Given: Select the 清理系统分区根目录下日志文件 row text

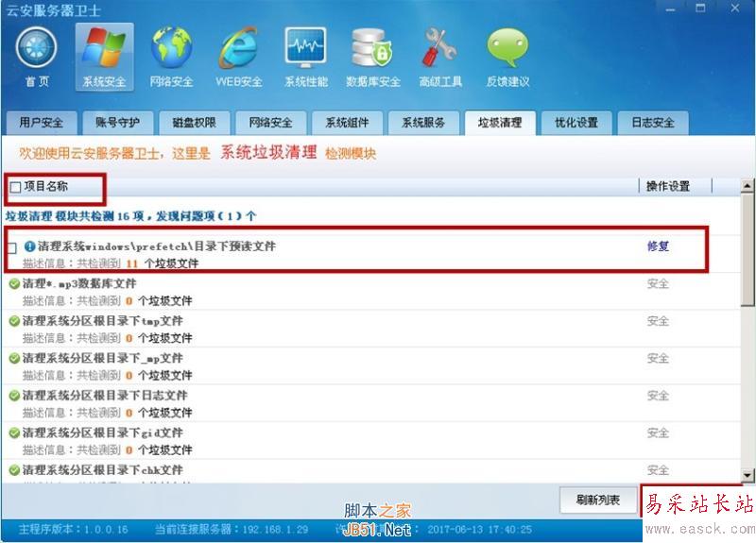Looking at the screenshot, I should coord(105,396).
